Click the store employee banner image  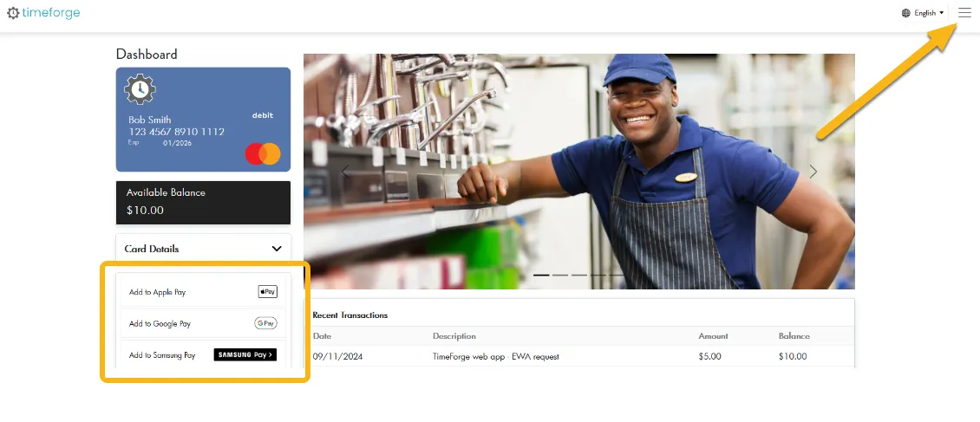point(578,171)
